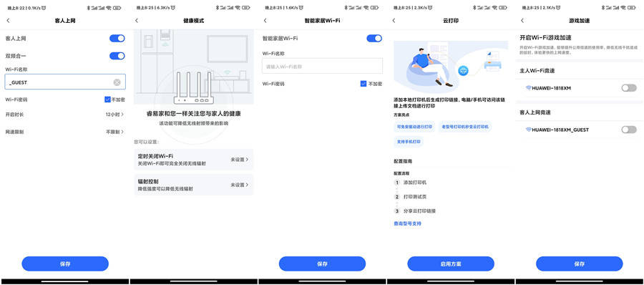Image resolution: width=644 pixels, height=285 pixels.
Task: Focus the _GUEST Wi-Fi name field
Action: pos(65,82)
